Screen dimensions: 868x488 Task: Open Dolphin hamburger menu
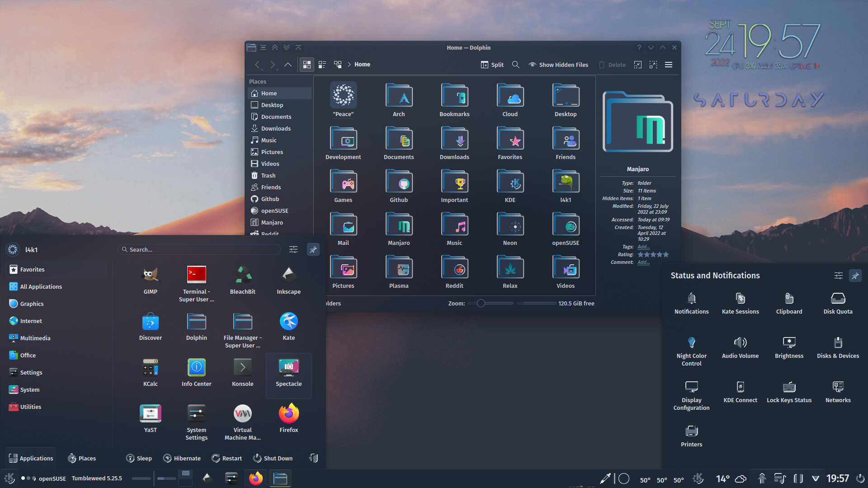pos(669,65)
